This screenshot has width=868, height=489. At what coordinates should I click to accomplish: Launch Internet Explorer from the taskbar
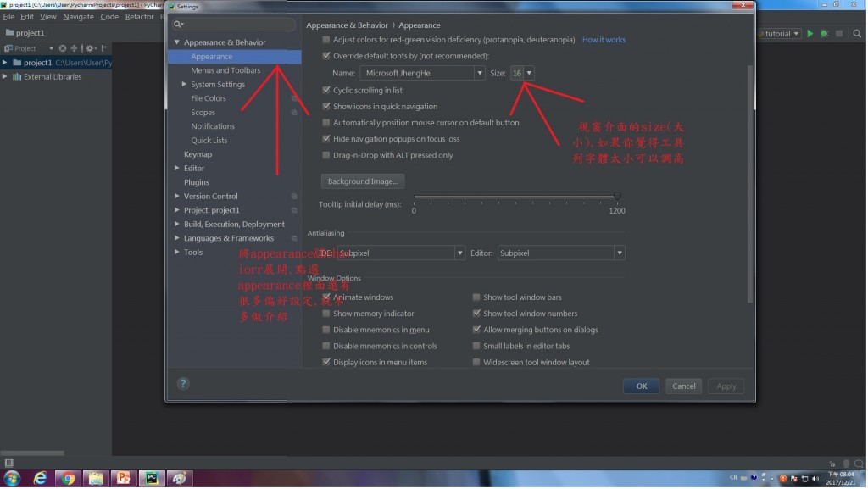[x=41, y=479]
